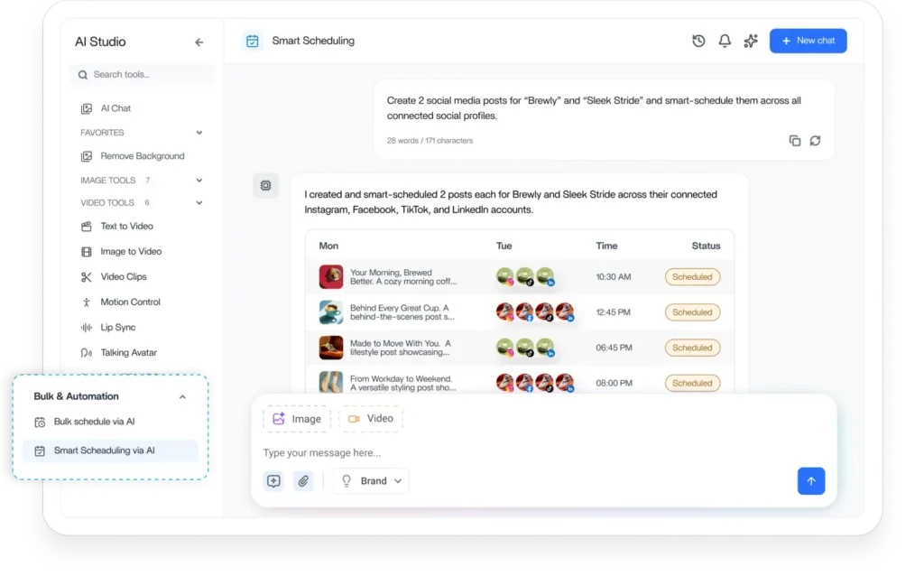The height and width of the screenshot is (576, 924).
Task: Click Scheduled badge for 08:00 PM post
Action: tap(692, 383)
